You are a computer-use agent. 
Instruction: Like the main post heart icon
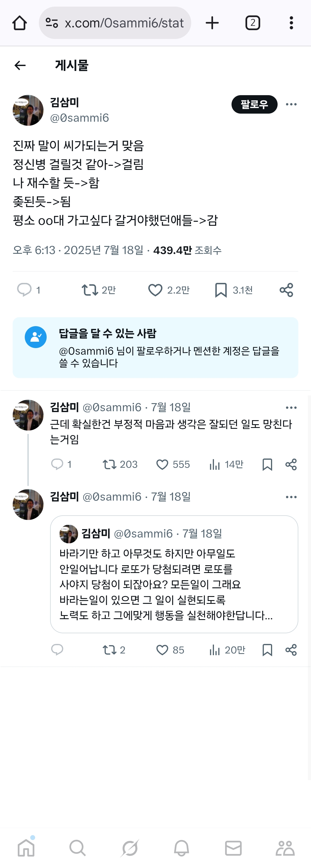click(155, 290)
